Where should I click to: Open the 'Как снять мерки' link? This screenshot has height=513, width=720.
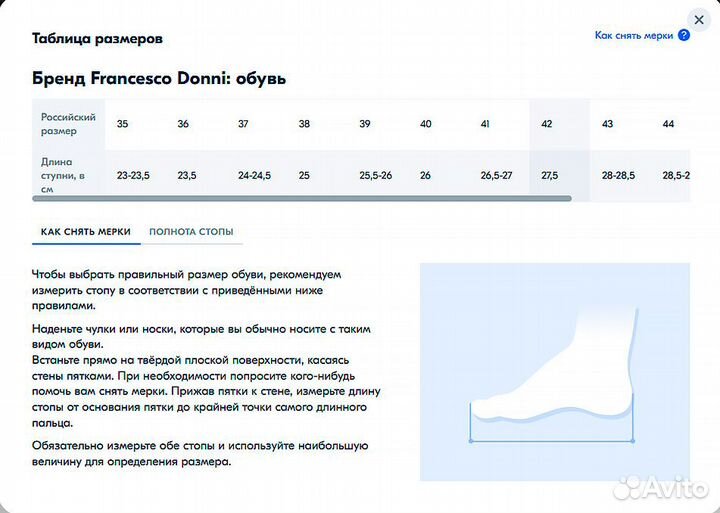click(635, 35)
